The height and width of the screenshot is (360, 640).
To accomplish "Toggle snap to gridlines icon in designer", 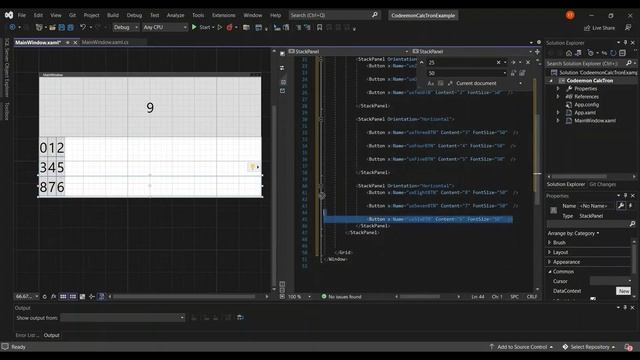I will (x=73, y=297).
